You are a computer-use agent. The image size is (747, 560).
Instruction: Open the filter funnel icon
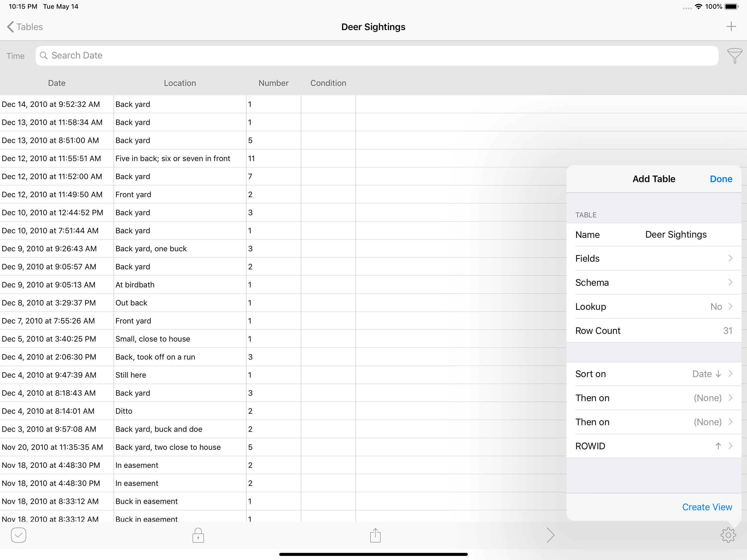tap(734, 56)
